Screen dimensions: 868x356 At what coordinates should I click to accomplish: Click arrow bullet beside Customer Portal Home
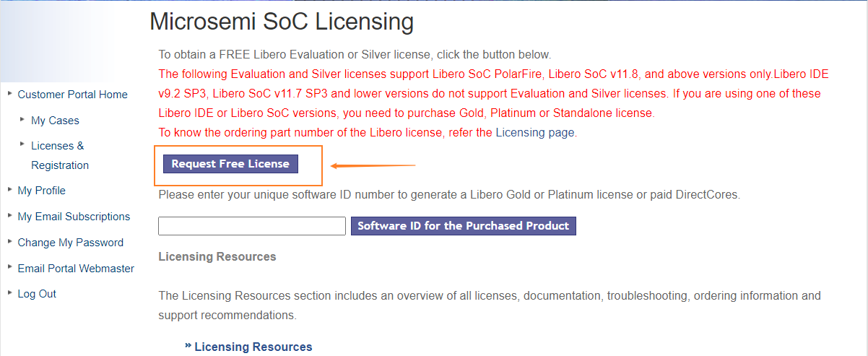click(10, 93)
